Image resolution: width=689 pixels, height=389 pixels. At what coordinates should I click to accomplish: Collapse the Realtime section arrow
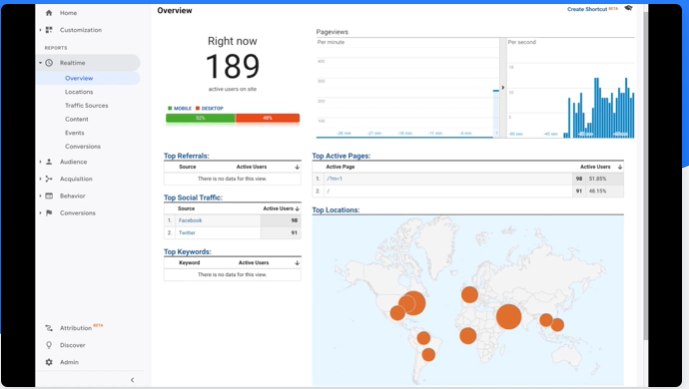tap(40, 63)
